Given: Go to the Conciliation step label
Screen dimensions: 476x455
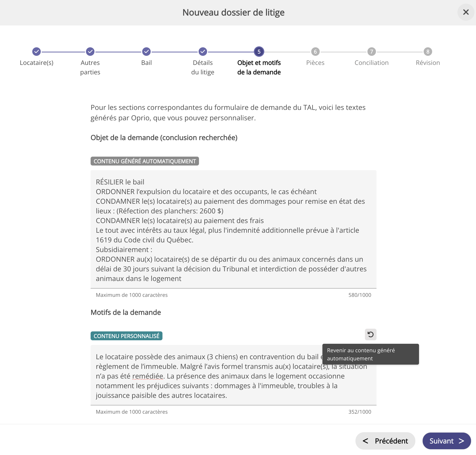Looking at the screenshot, I should [371, 63].
